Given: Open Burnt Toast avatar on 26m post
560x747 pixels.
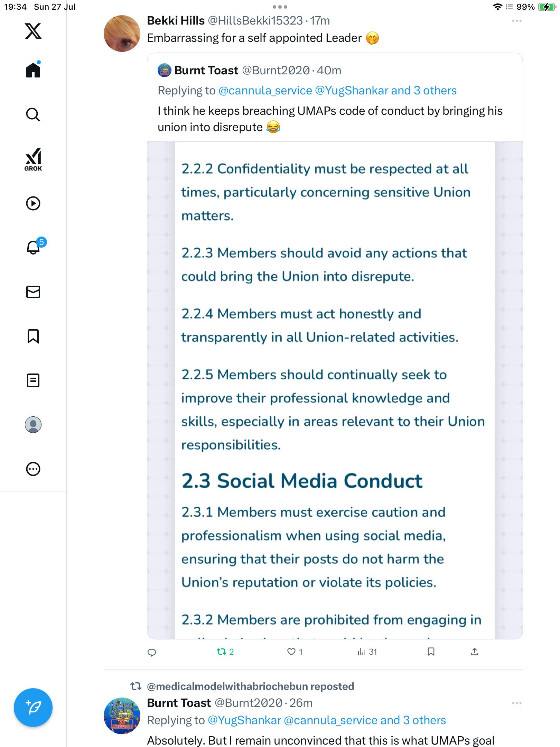Looking at the screenshot, I should click(x=122, y=716).
